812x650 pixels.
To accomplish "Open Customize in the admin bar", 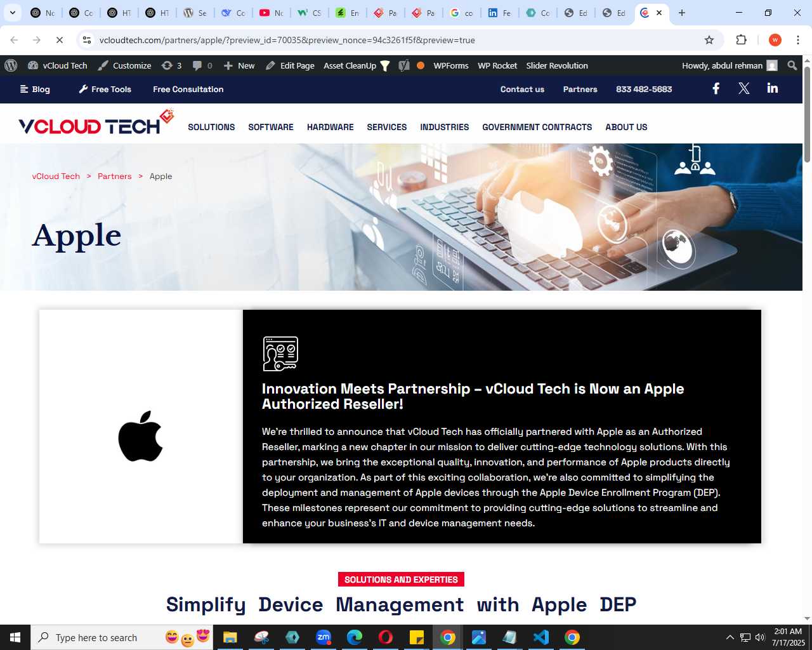I will point(125,65).
